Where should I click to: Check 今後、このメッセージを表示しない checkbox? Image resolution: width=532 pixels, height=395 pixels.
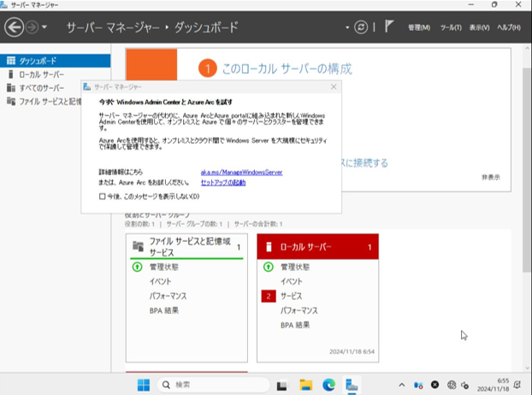click(102, 197)
